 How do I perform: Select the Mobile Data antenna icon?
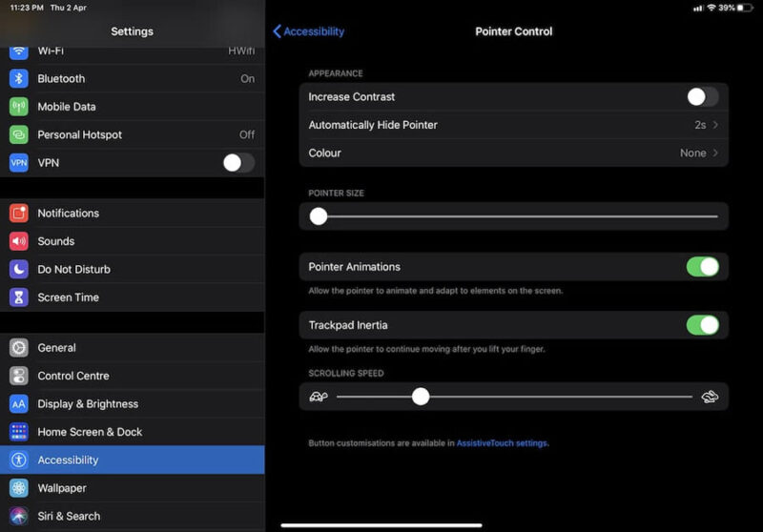click(x=19, y=107)
